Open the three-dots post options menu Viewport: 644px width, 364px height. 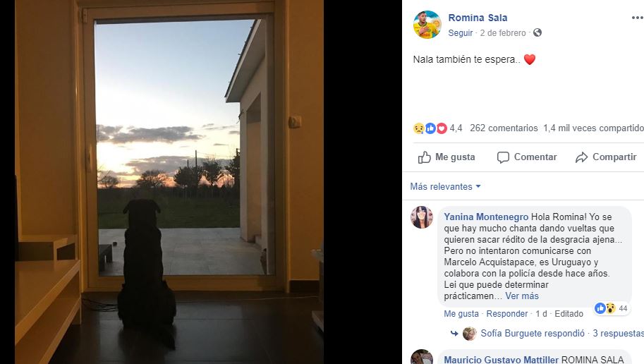[638, 18]
